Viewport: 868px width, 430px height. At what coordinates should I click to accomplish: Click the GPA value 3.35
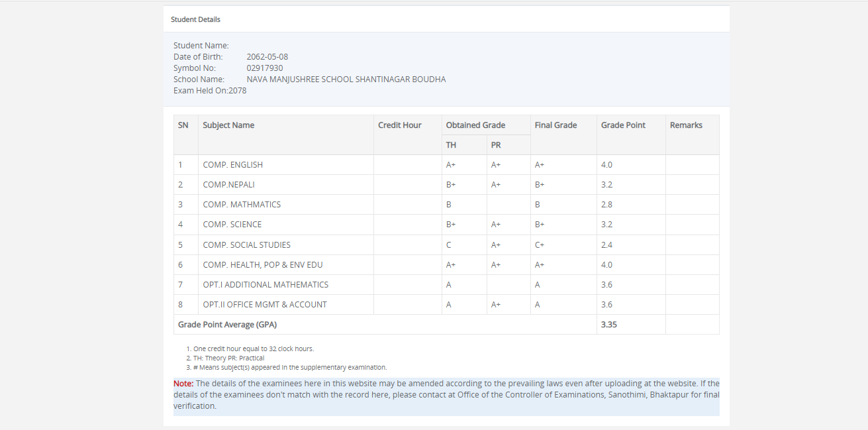609,325
